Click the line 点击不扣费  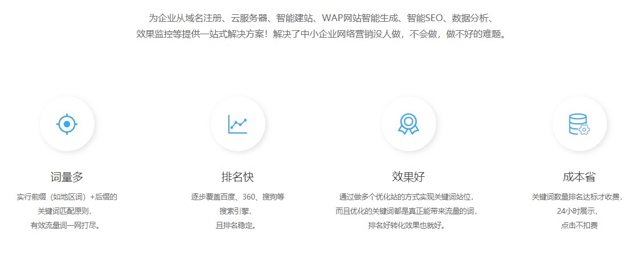pyautogui.click(x=579, y=226)
